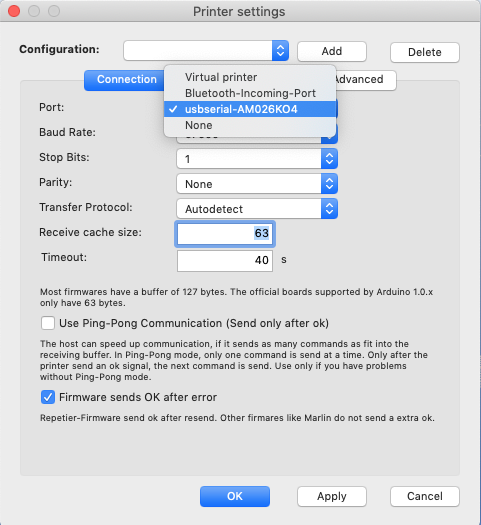The image size is (481, 525).
Task: Close the Printer settings window
Action: (x=14, y=11)
